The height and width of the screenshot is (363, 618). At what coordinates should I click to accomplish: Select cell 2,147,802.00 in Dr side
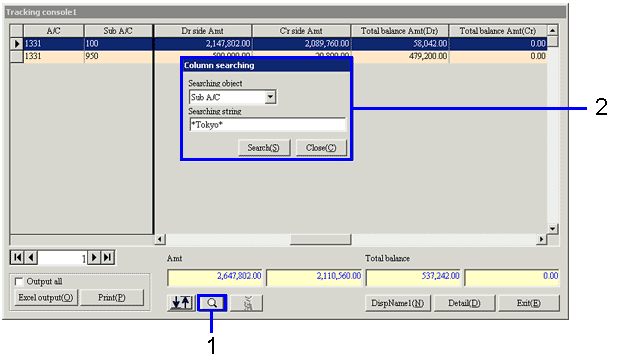point(203,43)
